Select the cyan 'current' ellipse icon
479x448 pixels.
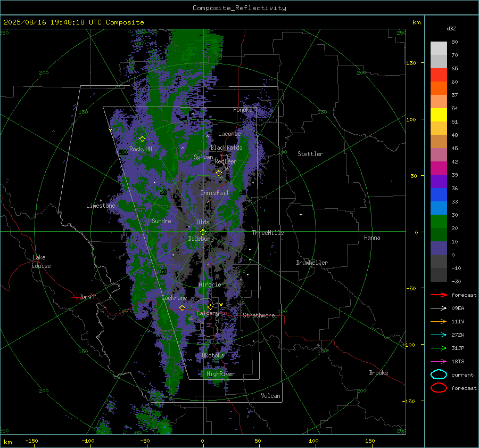[x=439, y=374]
